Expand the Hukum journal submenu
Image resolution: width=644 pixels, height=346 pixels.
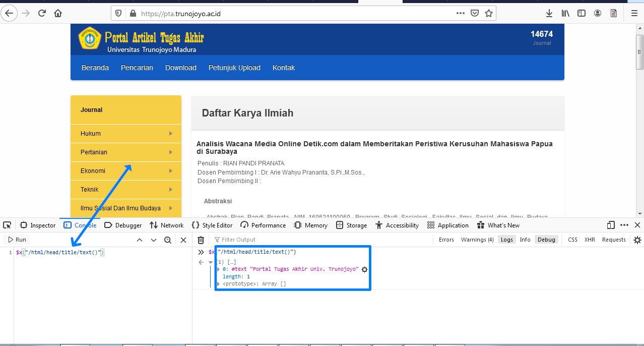pos(126,134)
